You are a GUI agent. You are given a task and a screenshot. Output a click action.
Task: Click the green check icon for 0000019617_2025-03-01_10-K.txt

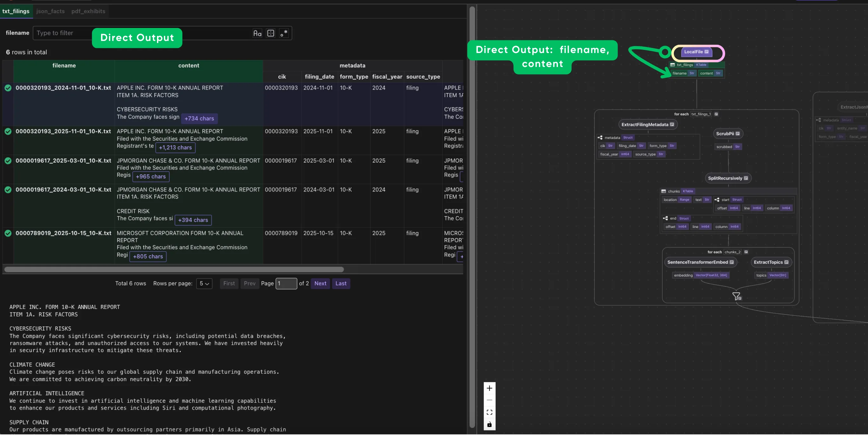tap(8, 161)
